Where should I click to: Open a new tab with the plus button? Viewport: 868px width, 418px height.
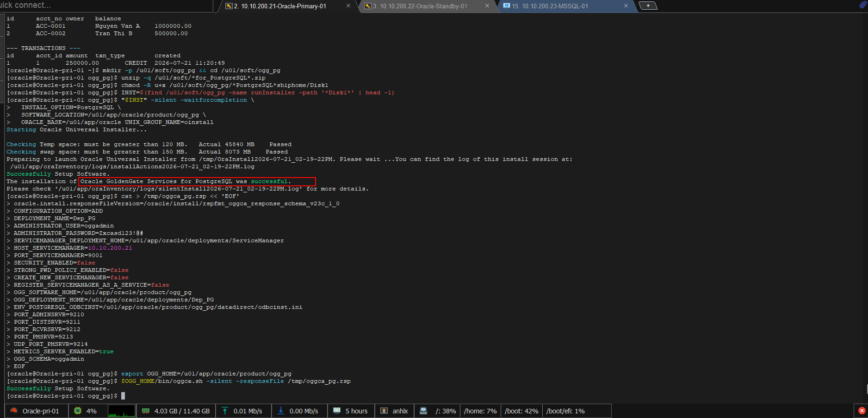coord(648,6)
